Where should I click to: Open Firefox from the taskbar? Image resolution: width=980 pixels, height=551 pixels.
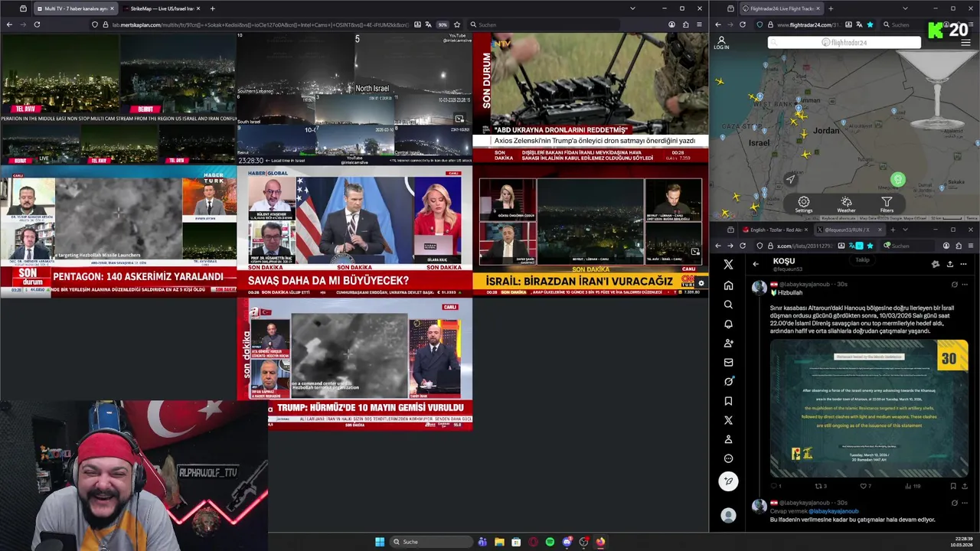pyautogui.click(x=600, y=542)
